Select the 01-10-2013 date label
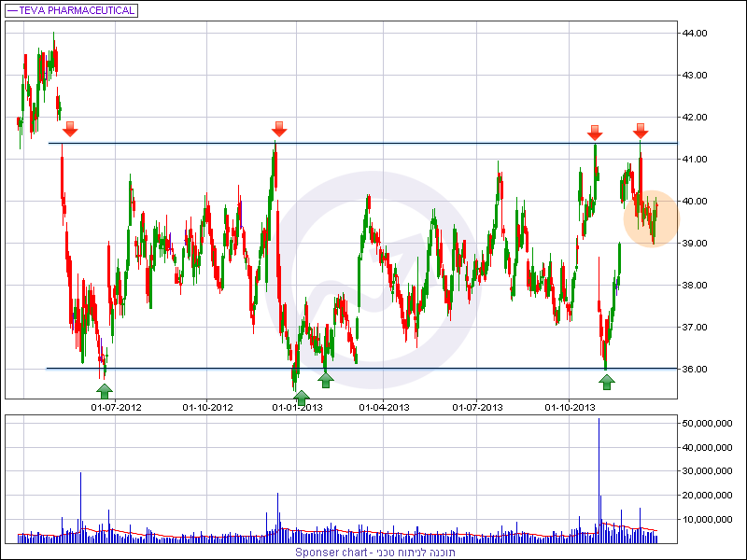 [x=571, y=408]
